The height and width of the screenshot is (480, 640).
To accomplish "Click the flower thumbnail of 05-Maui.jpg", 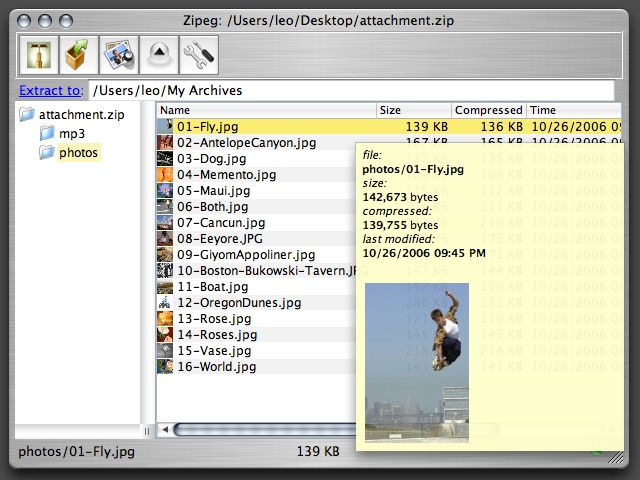I will [x=165, y=190].
